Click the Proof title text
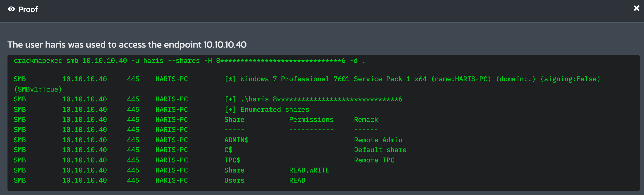 point(28,9)
